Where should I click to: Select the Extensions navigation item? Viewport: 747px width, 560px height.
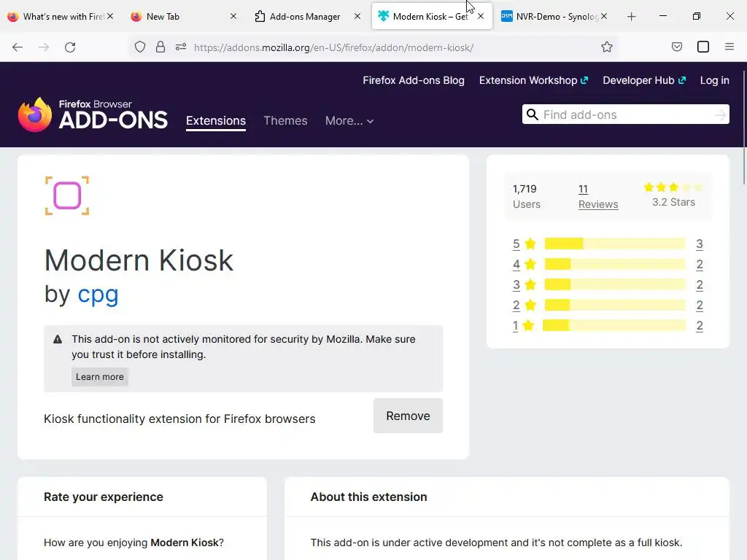click(x=216, y=121)
